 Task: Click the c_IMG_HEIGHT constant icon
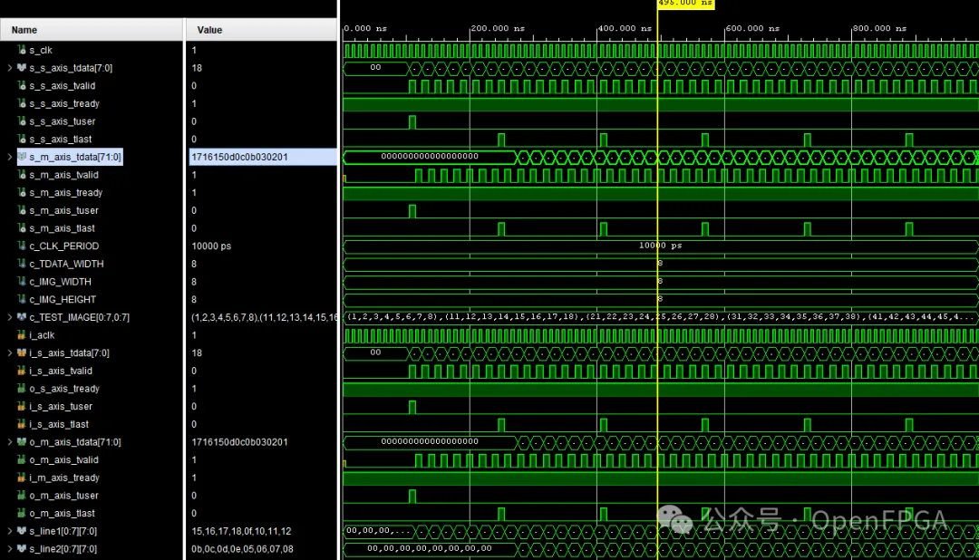pos(22,299)
